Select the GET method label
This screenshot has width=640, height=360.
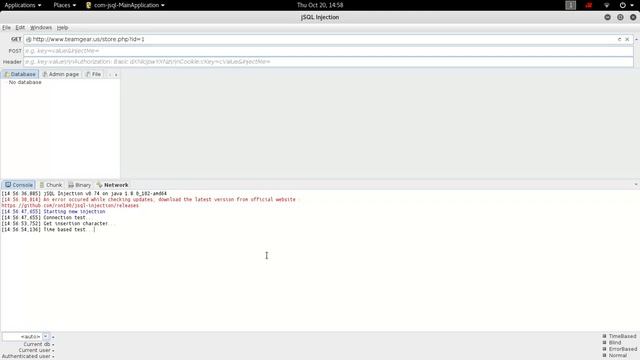coord(16,39)
